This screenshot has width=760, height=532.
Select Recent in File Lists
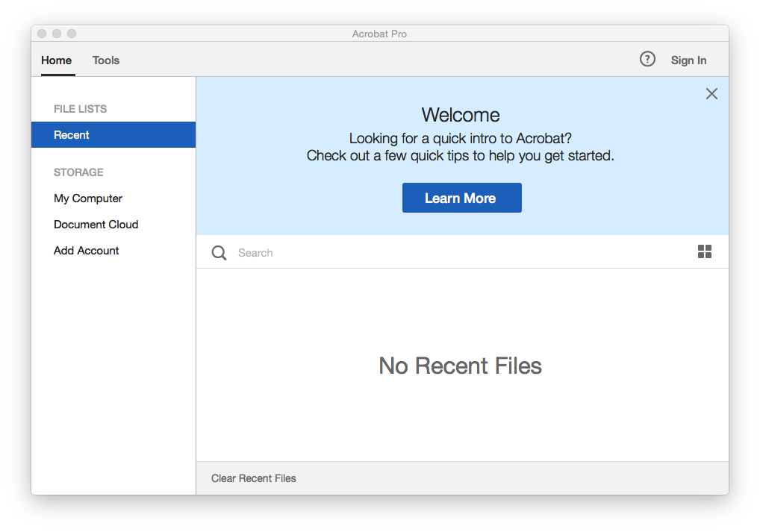pos(113,135)
